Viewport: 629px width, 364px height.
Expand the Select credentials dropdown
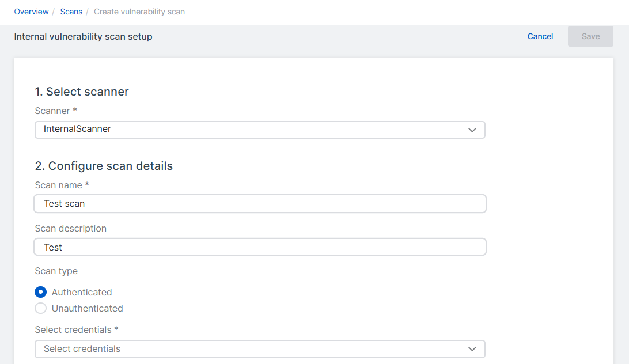point(260,348)
